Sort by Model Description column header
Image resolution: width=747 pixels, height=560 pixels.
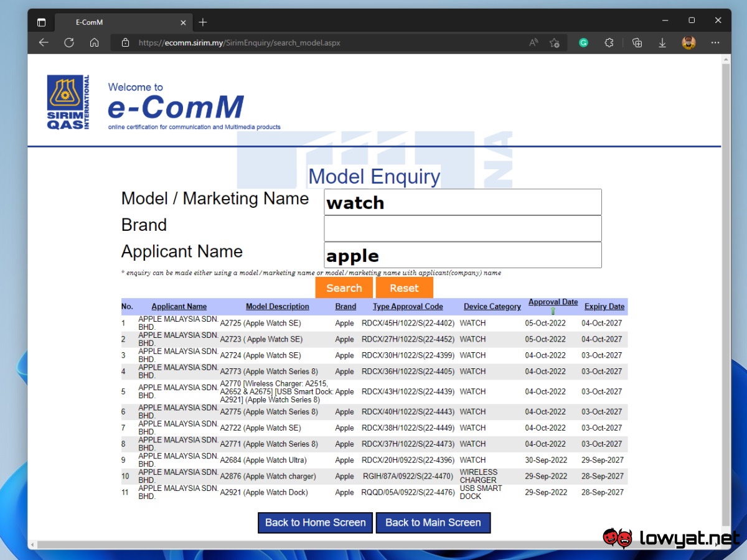(278, 306)
